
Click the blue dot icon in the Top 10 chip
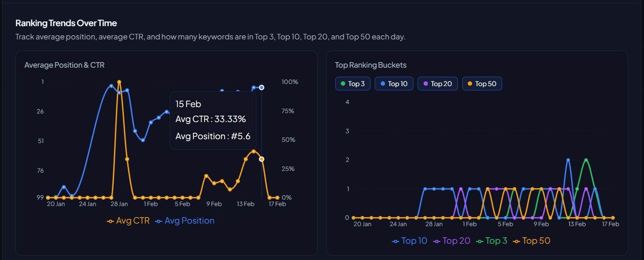[383, 83]
